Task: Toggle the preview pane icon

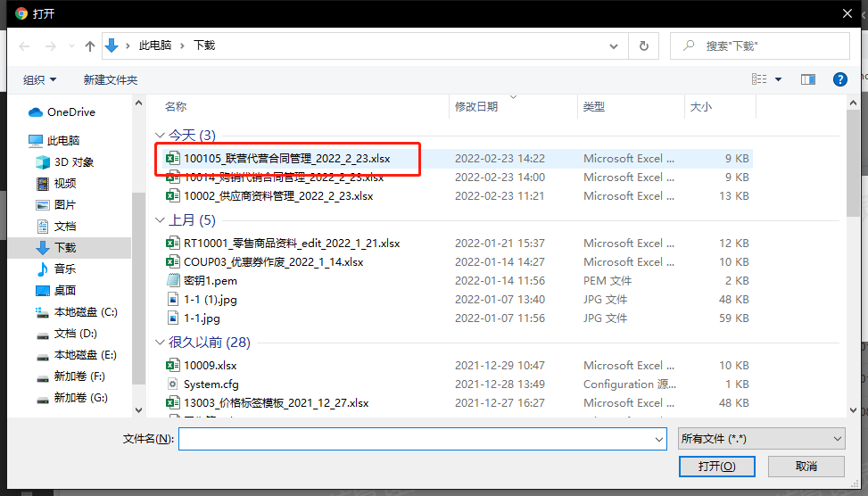Action: [807, 79]
